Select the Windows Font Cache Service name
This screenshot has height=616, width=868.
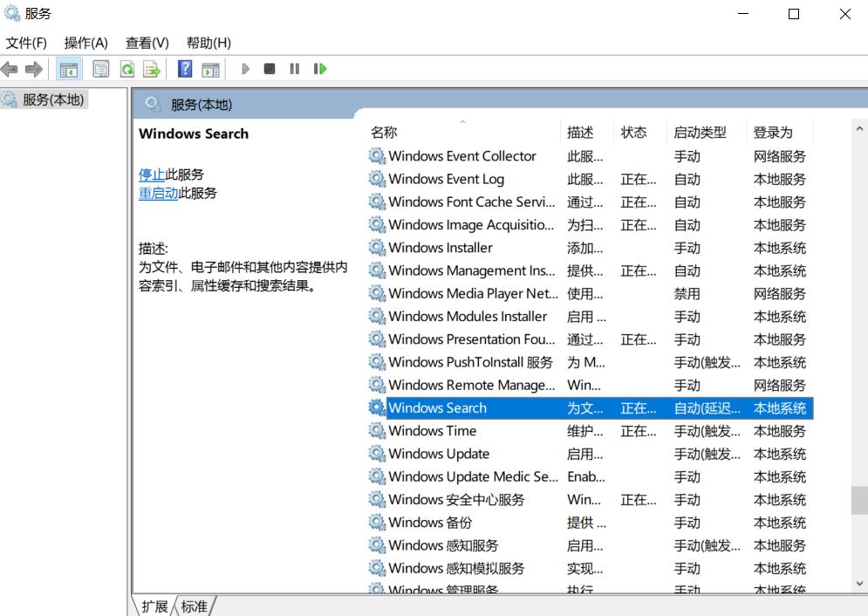click(472, 202)
